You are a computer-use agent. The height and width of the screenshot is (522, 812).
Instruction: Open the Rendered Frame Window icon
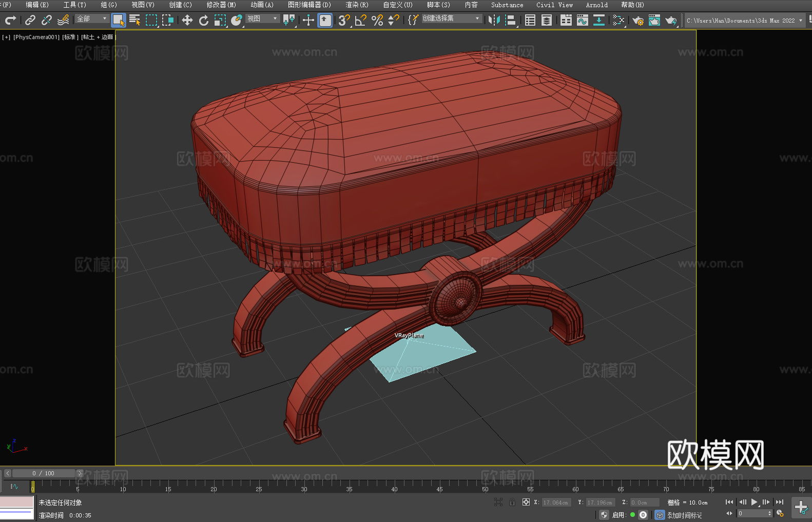(654, 20)
